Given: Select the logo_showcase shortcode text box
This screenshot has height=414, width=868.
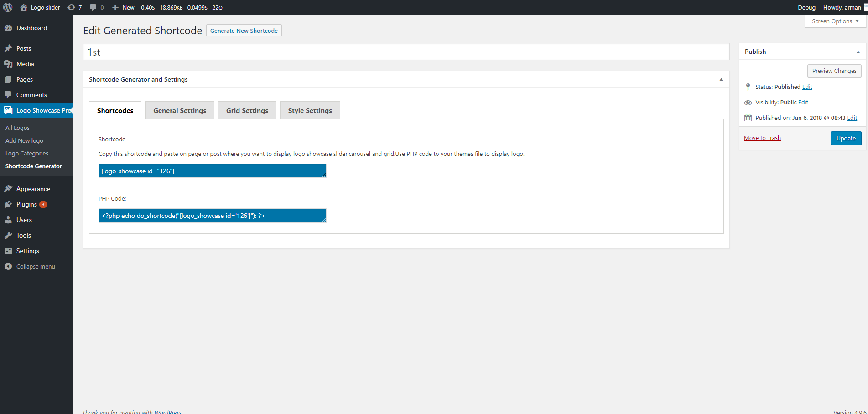Looking at the screenshot, I should [x=212, y=171].
